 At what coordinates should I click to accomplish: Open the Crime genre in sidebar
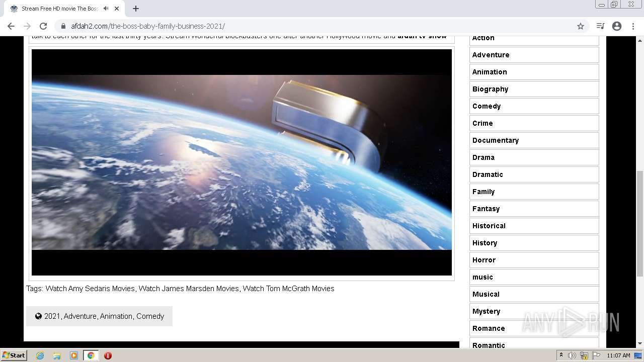click(x=534, y=123)
